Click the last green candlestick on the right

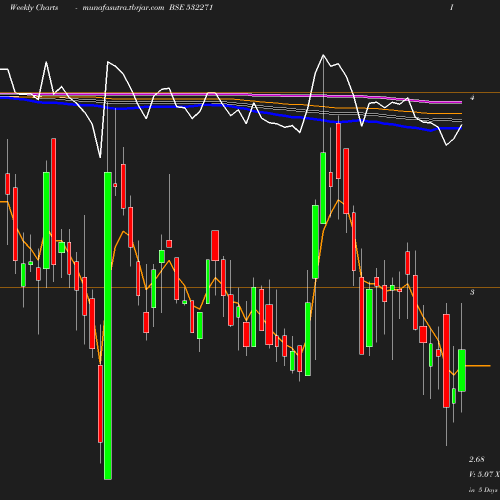point(462,370)
